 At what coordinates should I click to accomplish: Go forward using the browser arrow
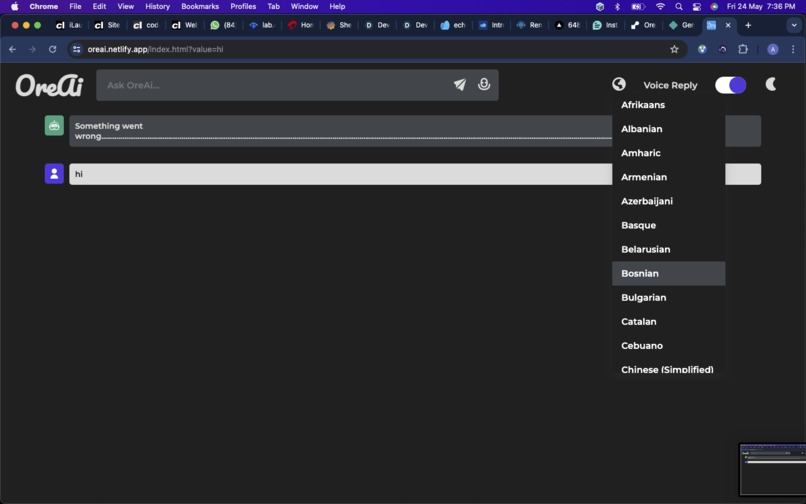click(32, 49)
